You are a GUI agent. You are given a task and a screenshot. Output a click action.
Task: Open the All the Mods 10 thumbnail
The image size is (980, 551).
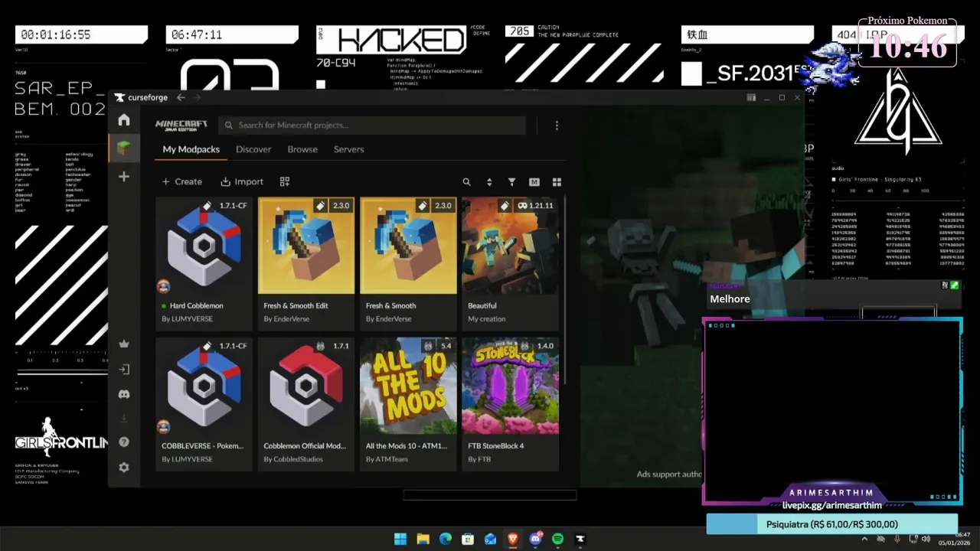click(x=408, y=386)
